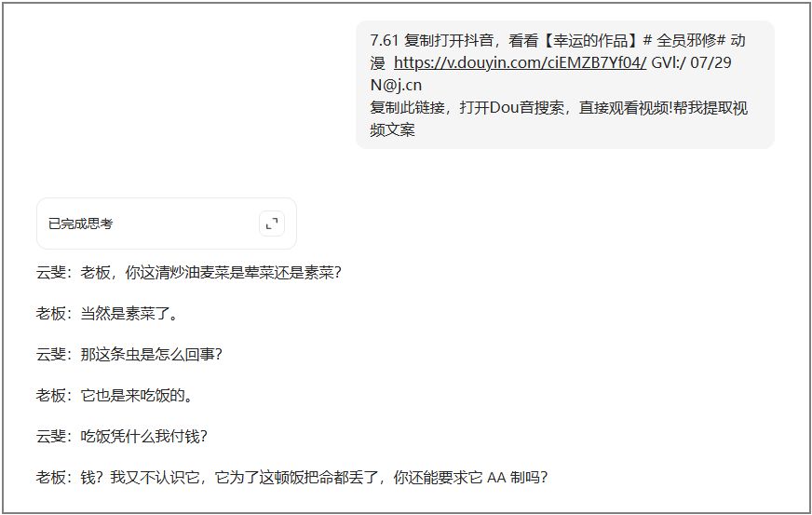Image resolution: width=812 pixels, height=515 pixels.
Task: Select the line 吃饭凭什么我付钱
Action: 122,436
